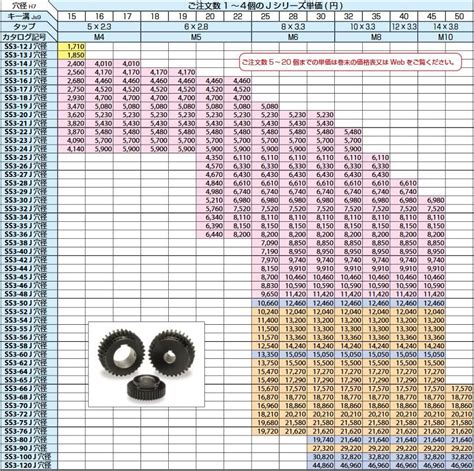Click the M8 tap size header

(x=376, y=37)
